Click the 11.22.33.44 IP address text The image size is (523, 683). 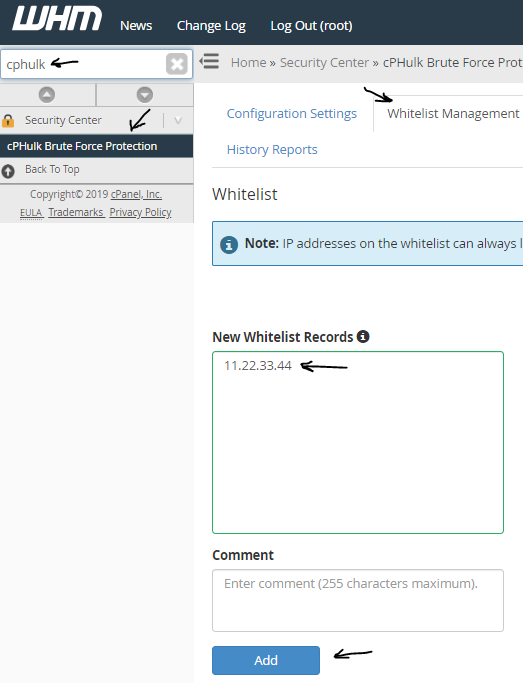pyautogui.click(x=258, y=365)
